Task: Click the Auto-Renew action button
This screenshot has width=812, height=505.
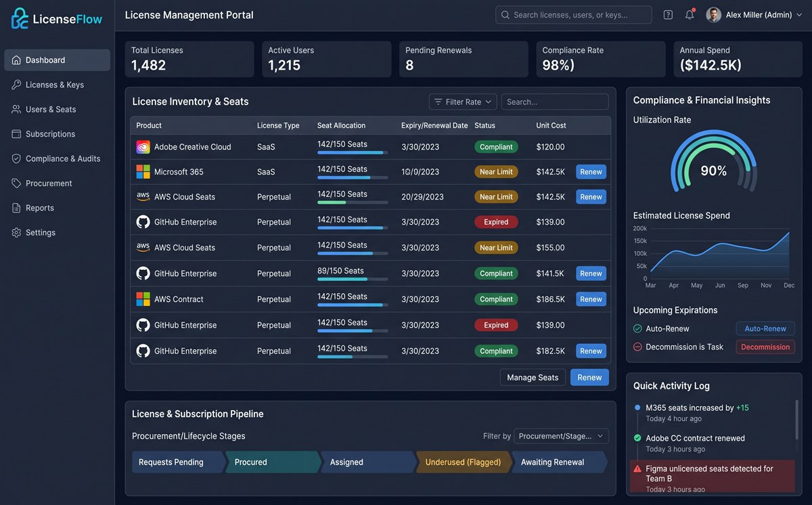Action: tap(765, 328)
